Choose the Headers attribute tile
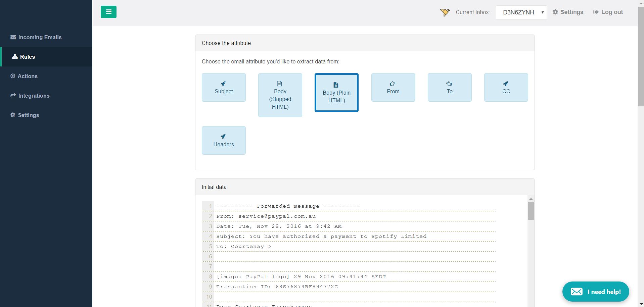644x307 pixels. [224, 141]
